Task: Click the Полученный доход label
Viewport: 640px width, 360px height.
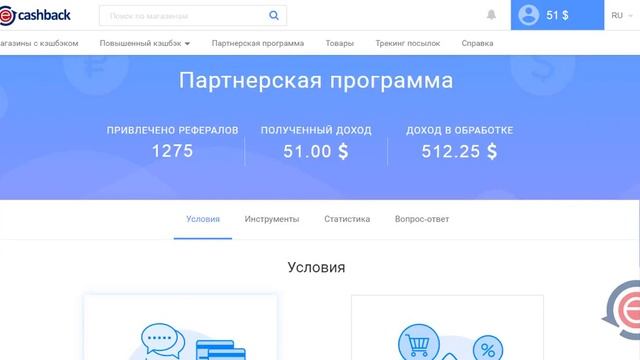Action: tap(316, 130)
